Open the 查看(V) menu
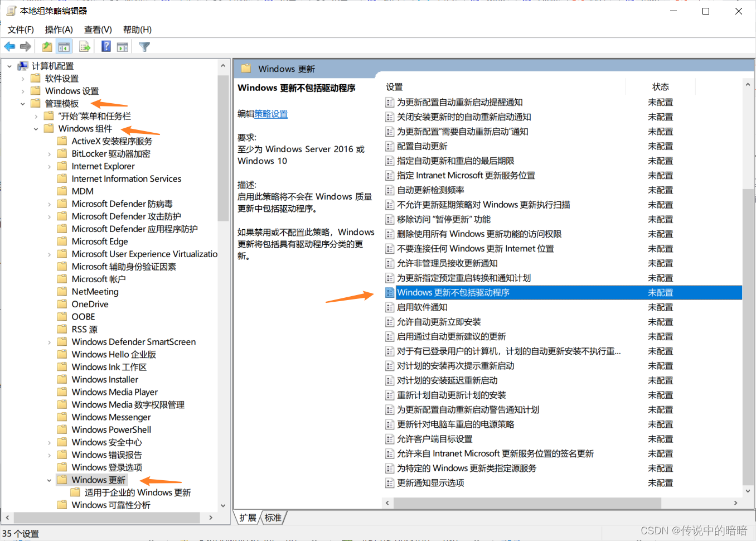The width and height of the screenshot is (756, 541). (x=98, y=30)
